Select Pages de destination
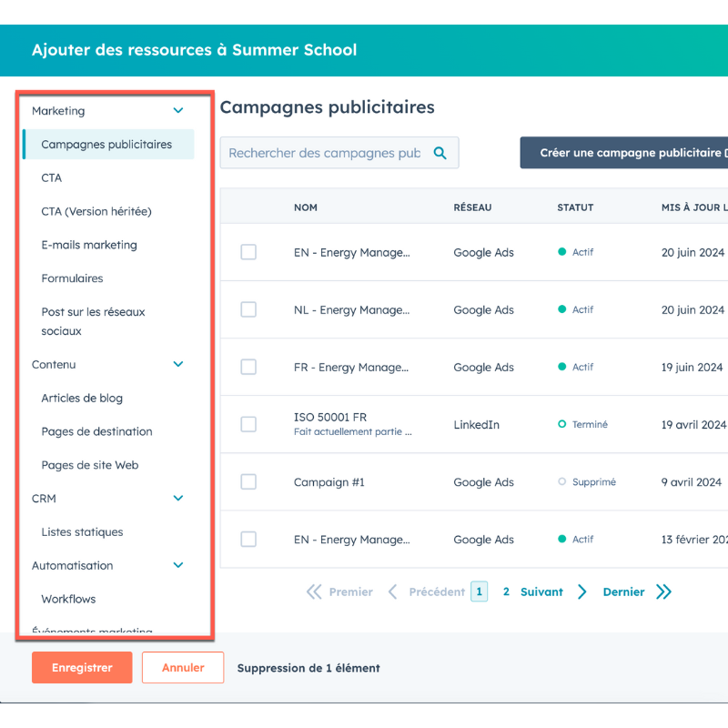 pyautogui.click(x=96, y=431)
